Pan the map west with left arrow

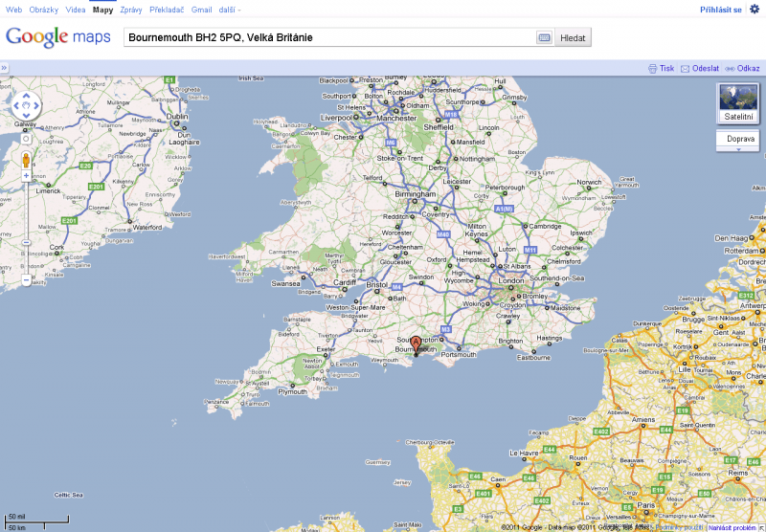[16, 105]
